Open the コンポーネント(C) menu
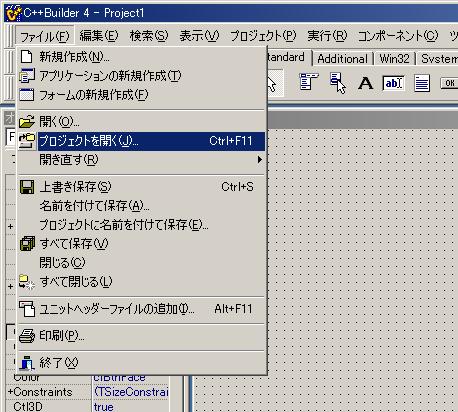The height and width of the screenshot is (412, 458). (x=398, y=36)
